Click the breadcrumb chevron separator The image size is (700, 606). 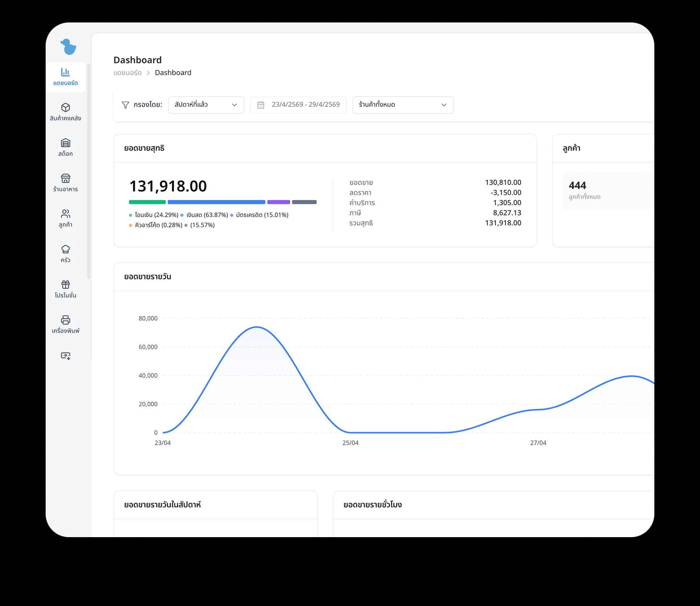[x=148, y=73]
